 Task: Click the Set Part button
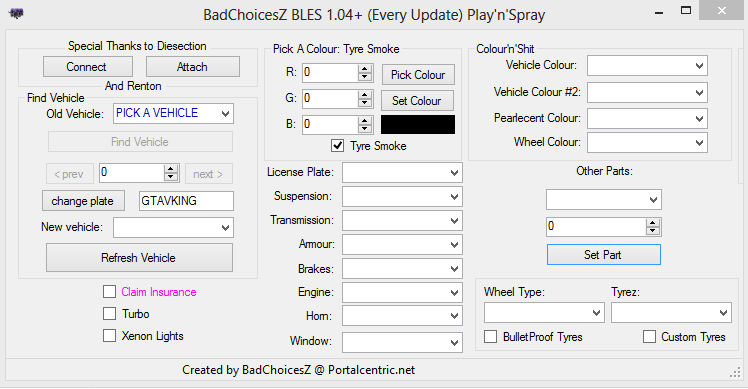point(603,254)
